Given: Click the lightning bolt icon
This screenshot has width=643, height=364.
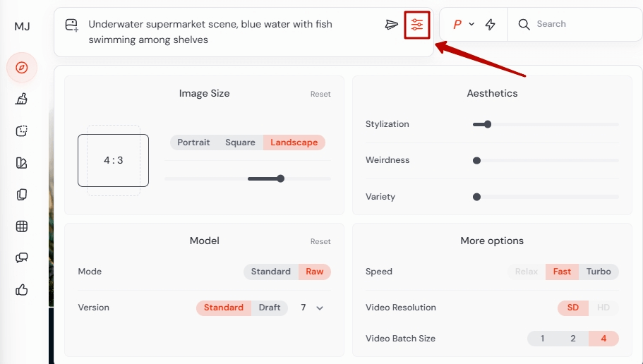Looking at the screenshot, I should [x=490, y=25].
